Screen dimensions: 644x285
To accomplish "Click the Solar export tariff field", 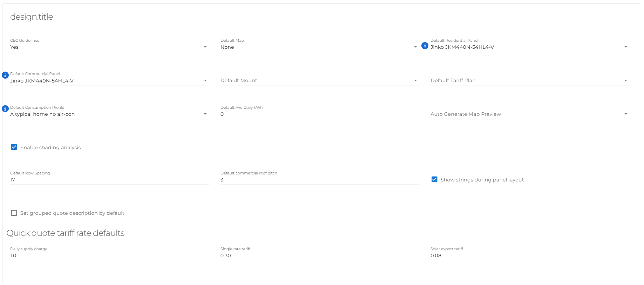I will 529,256.
